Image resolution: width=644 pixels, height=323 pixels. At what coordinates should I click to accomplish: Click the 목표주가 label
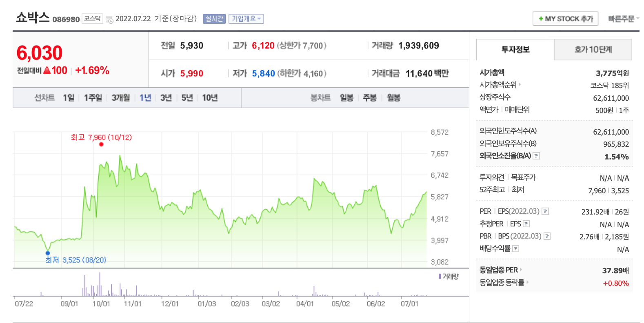(524, 177)
